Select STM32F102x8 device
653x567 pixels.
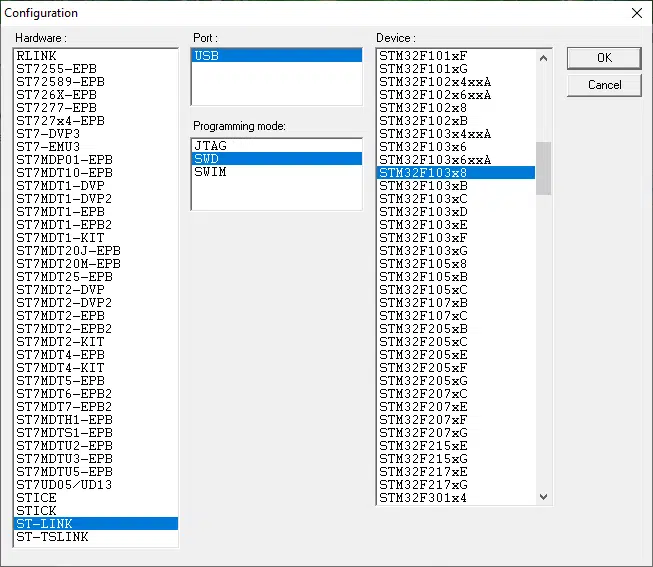(456, 108)
